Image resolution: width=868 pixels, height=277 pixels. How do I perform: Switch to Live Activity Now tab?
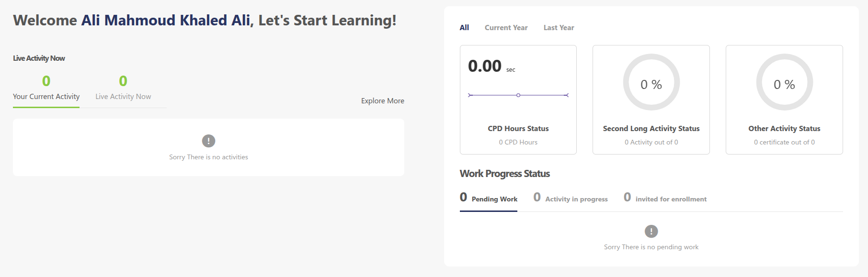tap(123, 96)
